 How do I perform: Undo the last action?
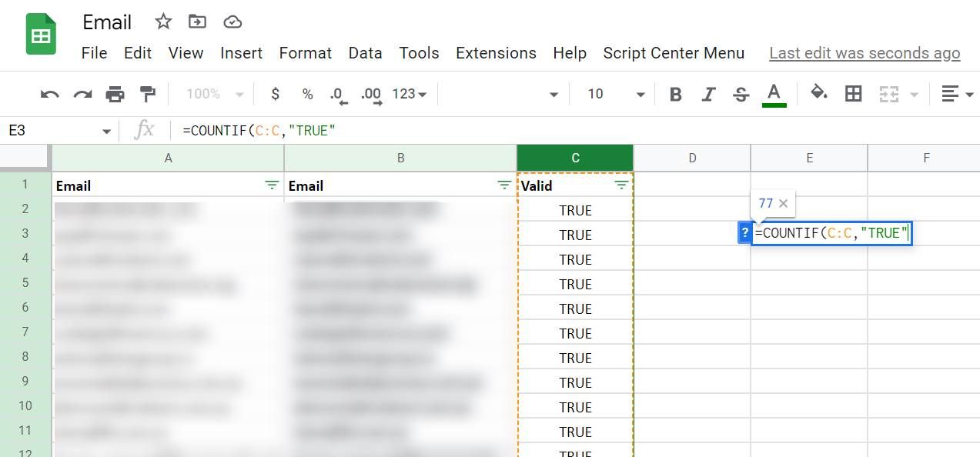49,93
